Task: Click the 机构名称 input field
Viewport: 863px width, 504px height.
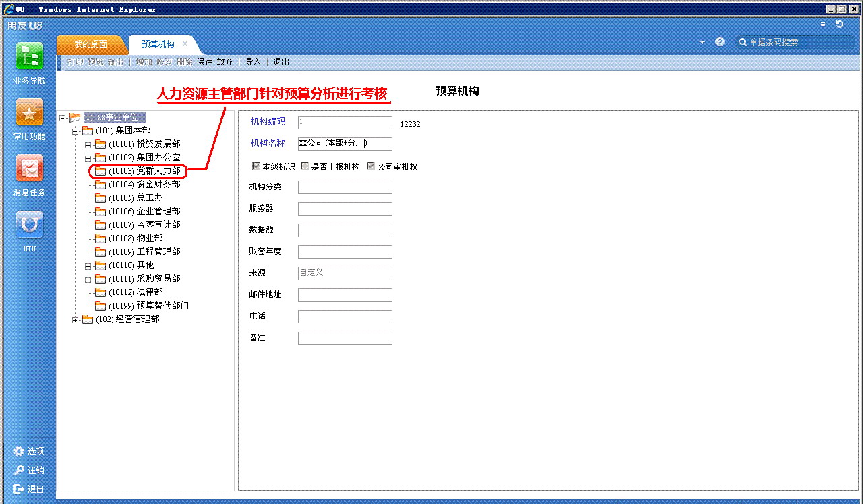Action: (x=345, y=144)
